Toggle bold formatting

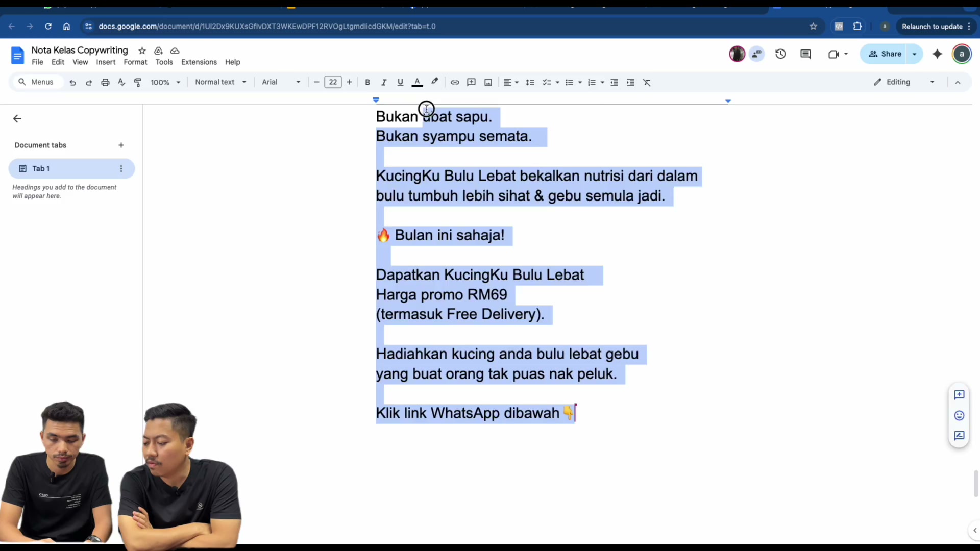(367, 82)
